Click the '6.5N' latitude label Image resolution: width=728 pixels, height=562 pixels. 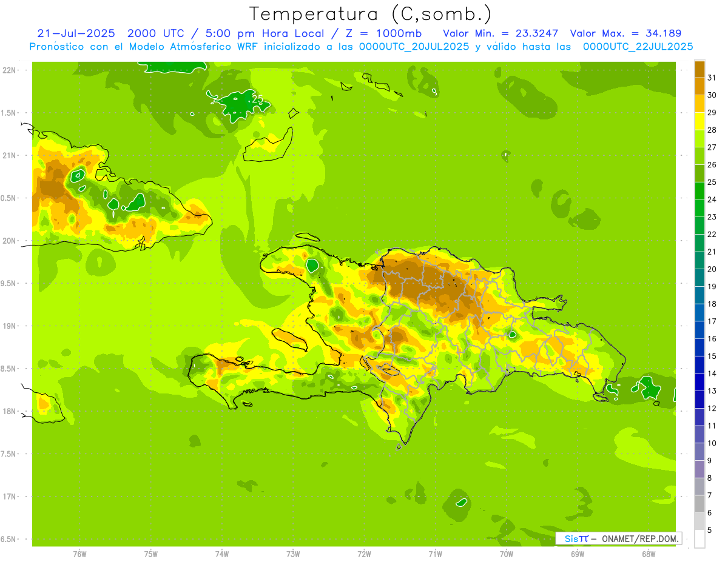tap(9, 539)
